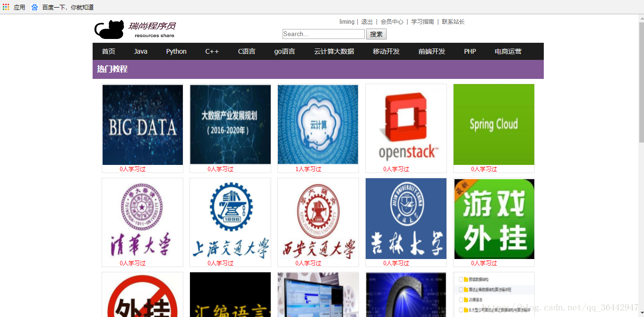The height and width of the screenshot is (317, 644).
Task: Open the C++ navigation item
Action: coord(212,51)
